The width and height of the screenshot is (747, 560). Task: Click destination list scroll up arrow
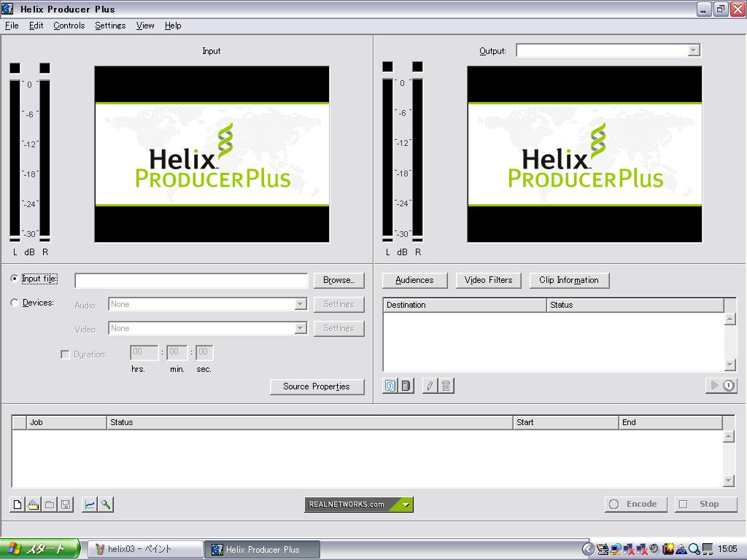(x=729, y=319)
